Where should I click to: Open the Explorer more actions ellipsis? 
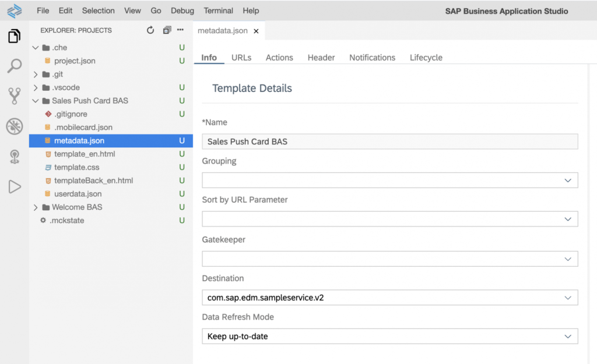click(181, 30)
